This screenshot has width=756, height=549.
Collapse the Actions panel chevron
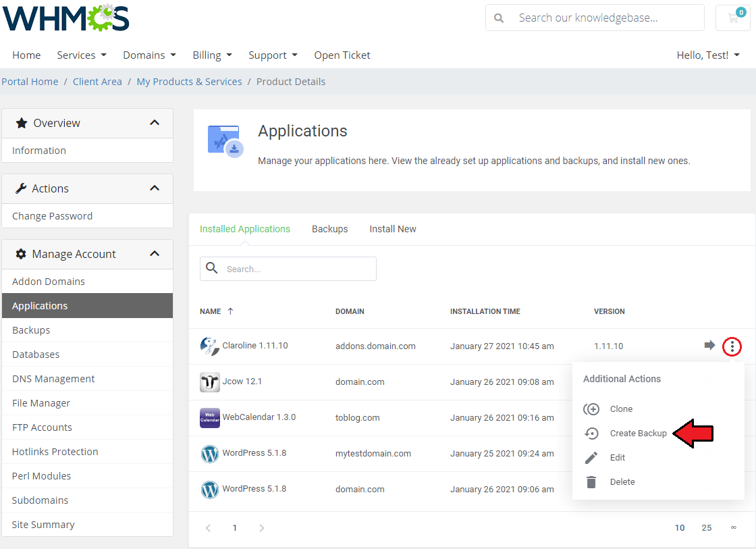coord(155,188)
